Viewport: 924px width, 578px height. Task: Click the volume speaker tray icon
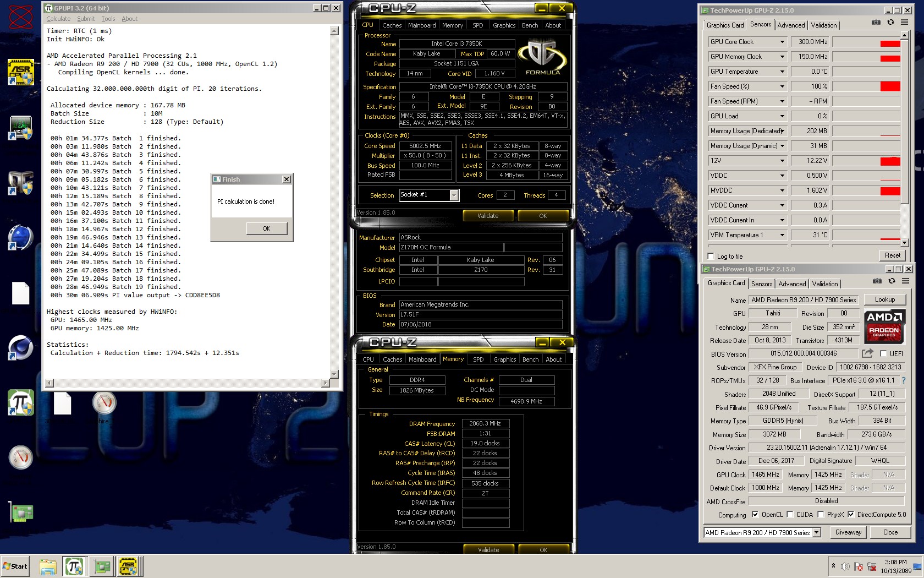pyautogui.click(x=845, y=566)
